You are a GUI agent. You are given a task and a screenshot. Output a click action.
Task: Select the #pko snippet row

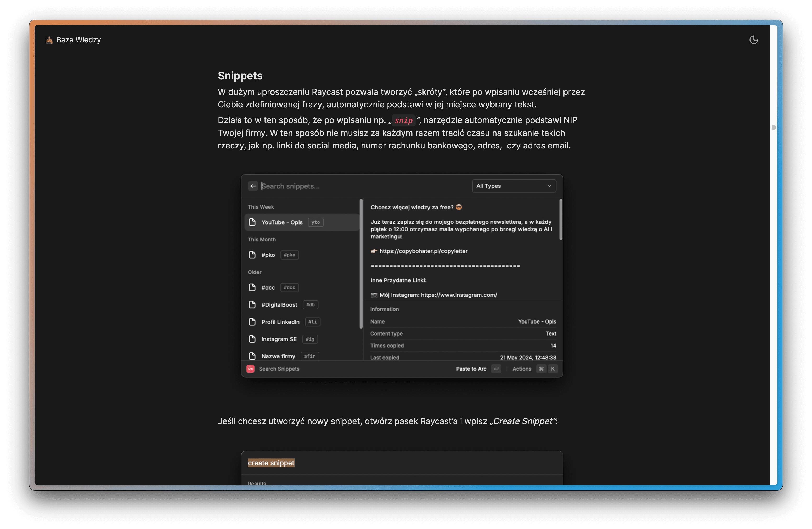point(302,255)
